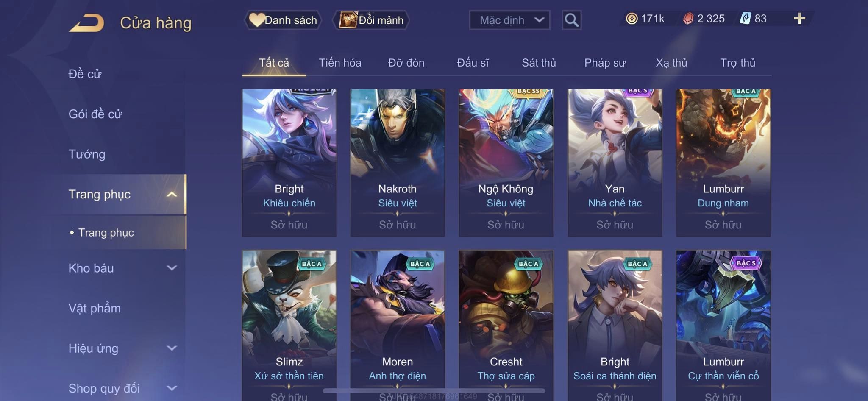This screenshot has width=868, height=401.
Task: Select the Nakroth Siêu việt skin card
Action: coord(398,163)
